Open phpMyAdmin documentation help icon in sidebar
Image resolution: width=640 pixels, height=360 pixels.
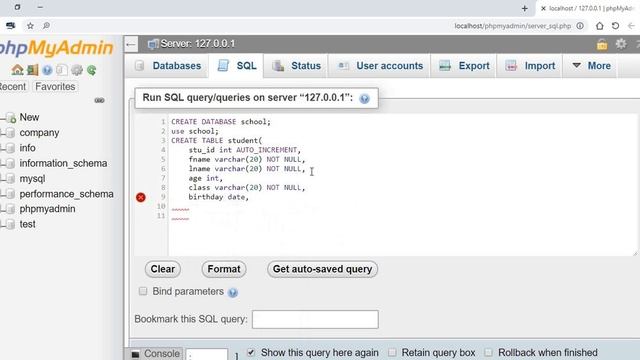tap(47, 70)
